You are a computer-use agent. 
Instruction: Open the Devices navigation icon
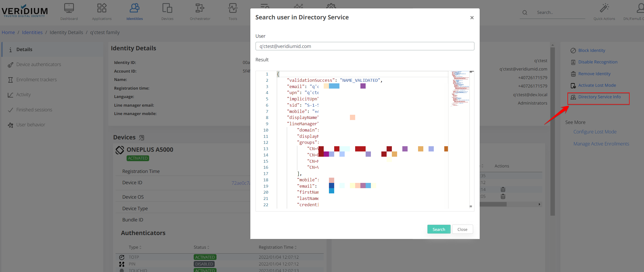point(167,9)
